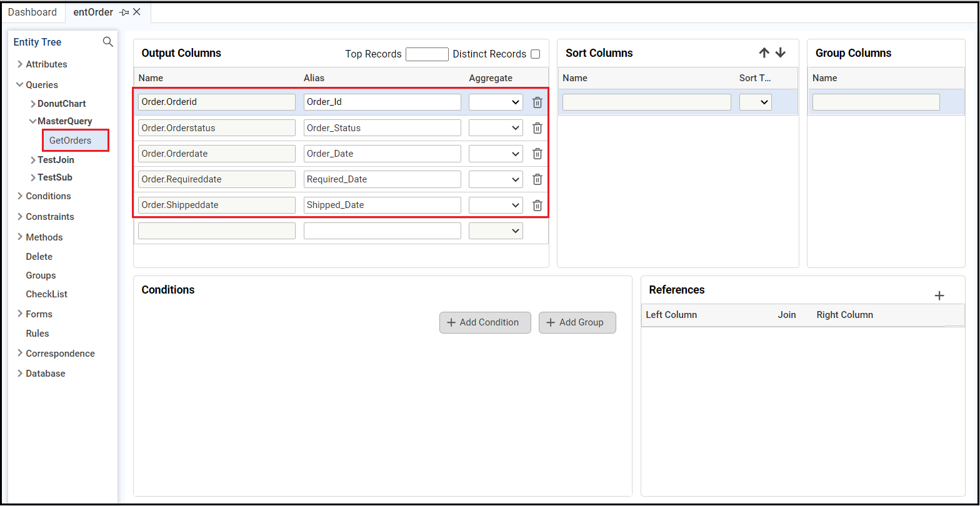Collapse the MasterQuery node
This screenshot has width=980, height=506.
(32, 121)
